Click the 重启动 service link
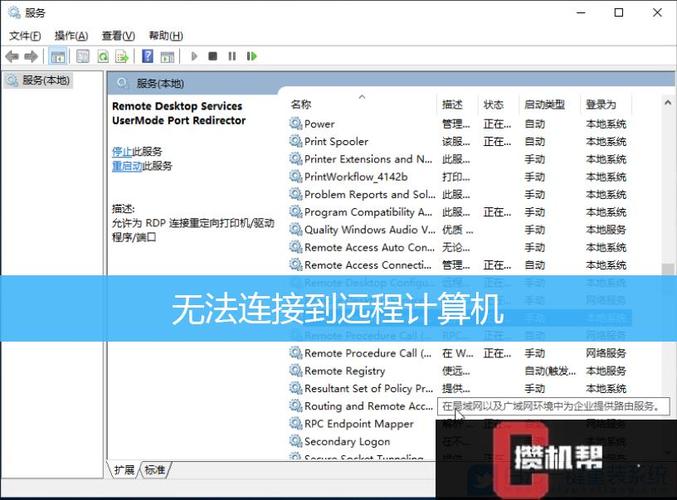The width and height of the screenshot is (677, 500). 127,166
